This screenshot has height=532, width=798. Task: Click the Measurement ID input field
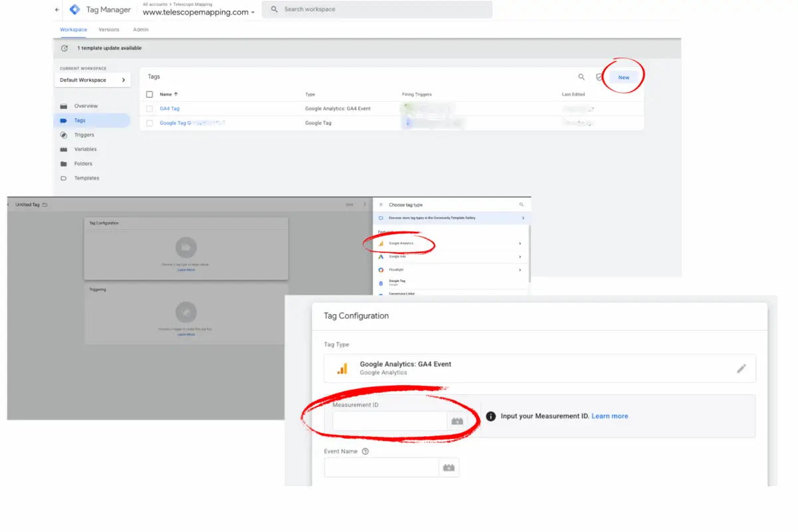390,421
